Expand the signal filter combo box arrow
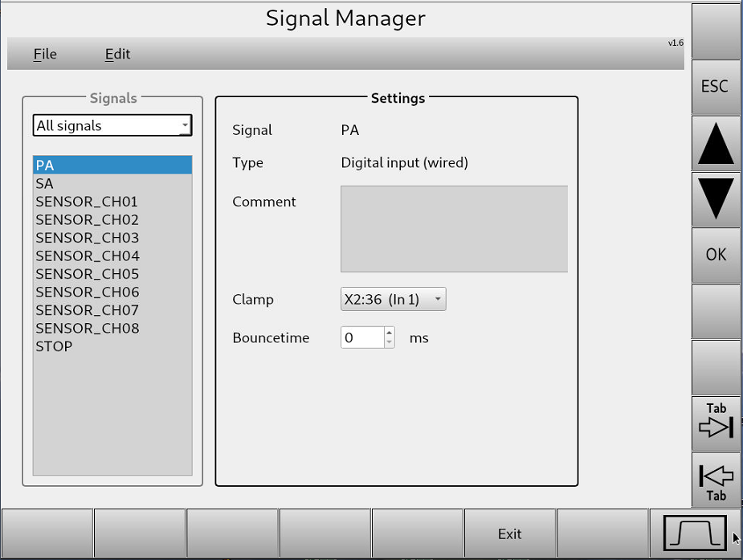This screenshot has width=743, height=560. point(186,125)
